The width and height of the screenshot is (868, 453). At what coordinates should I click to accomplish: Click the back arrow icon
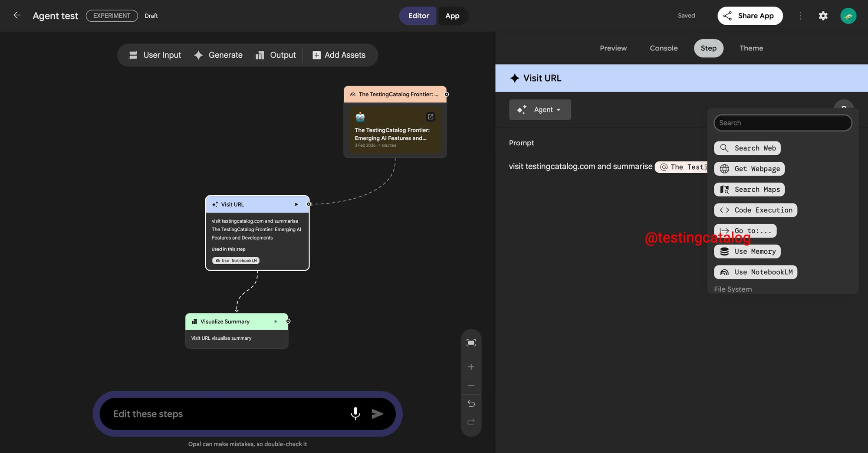coord(17,15)
